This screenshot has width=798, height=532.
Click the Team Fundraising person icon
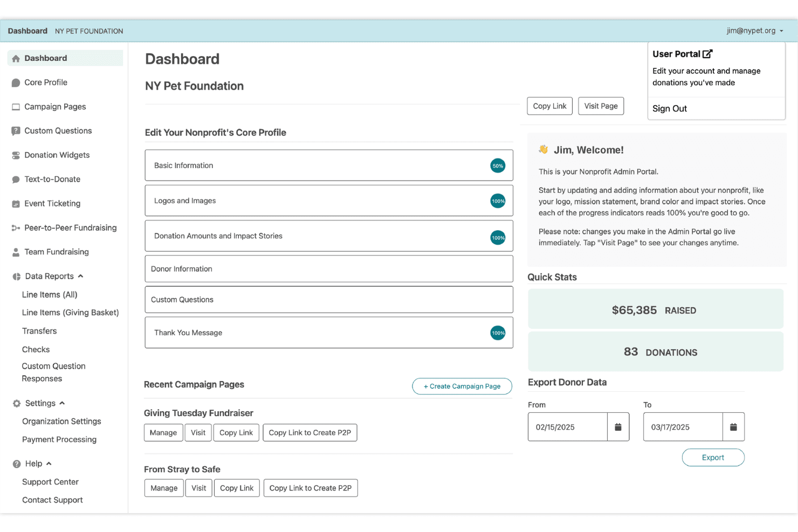[16, 252]
